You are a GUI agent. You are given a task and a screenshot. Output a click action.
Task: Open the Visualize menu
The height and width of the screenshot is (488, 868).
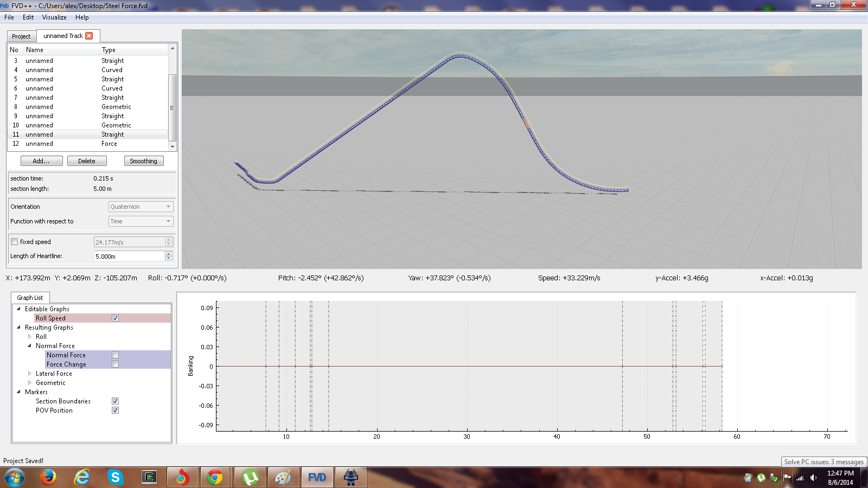pyautogui.click(x=54, y=17)
